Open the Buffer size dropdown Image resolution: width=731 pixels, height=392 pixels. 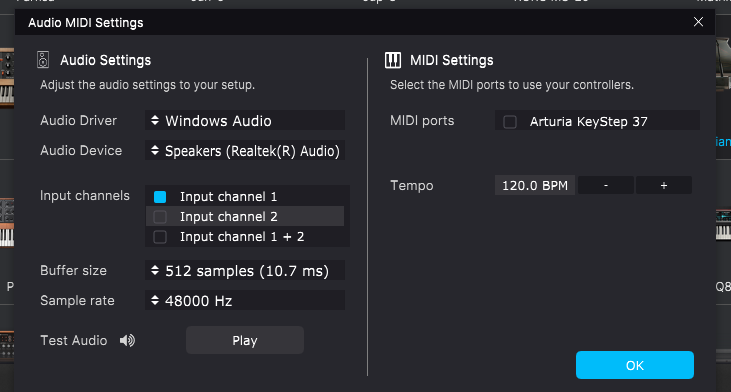[245, 271]
